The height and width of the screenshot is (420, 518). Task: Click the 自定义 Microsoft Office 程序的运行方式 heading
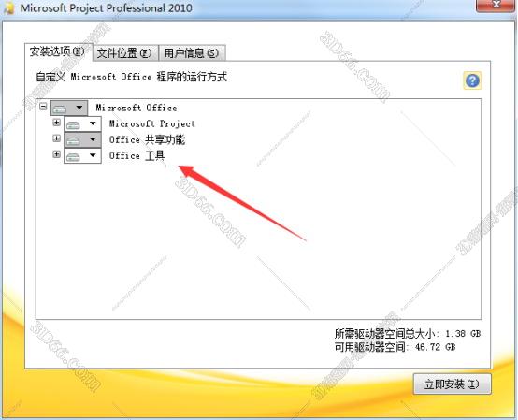(131, 77)
